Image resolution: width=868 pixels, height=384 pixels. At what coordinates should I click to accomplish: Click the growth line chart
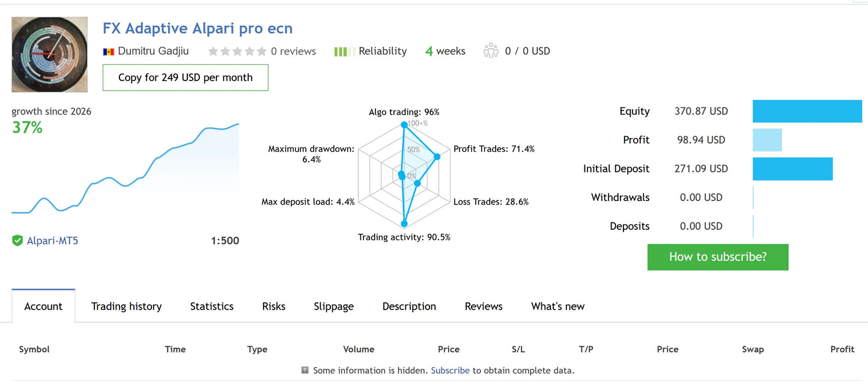125,168
